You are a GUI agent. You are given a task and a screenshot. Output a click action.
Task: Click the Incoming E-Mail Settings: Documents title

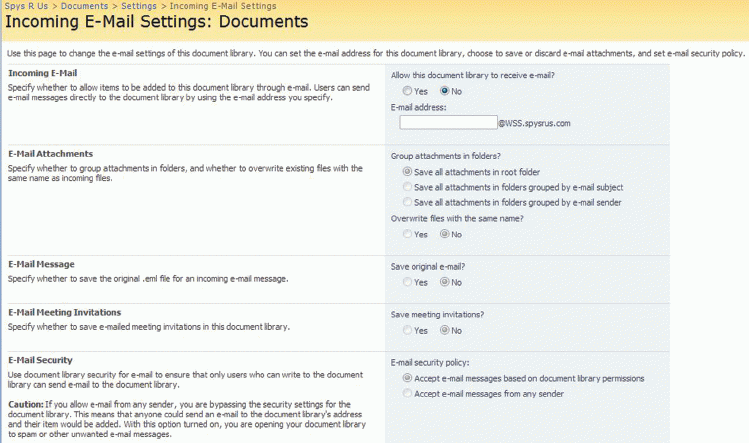pos(157,22)
